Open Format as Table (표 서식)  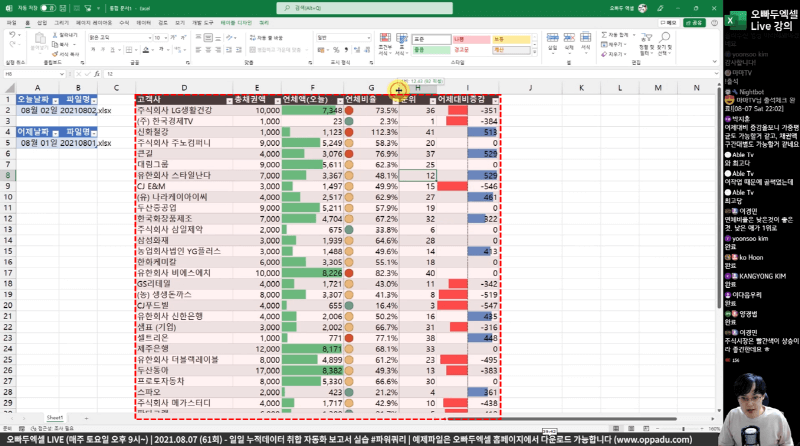tap(402, 44)
